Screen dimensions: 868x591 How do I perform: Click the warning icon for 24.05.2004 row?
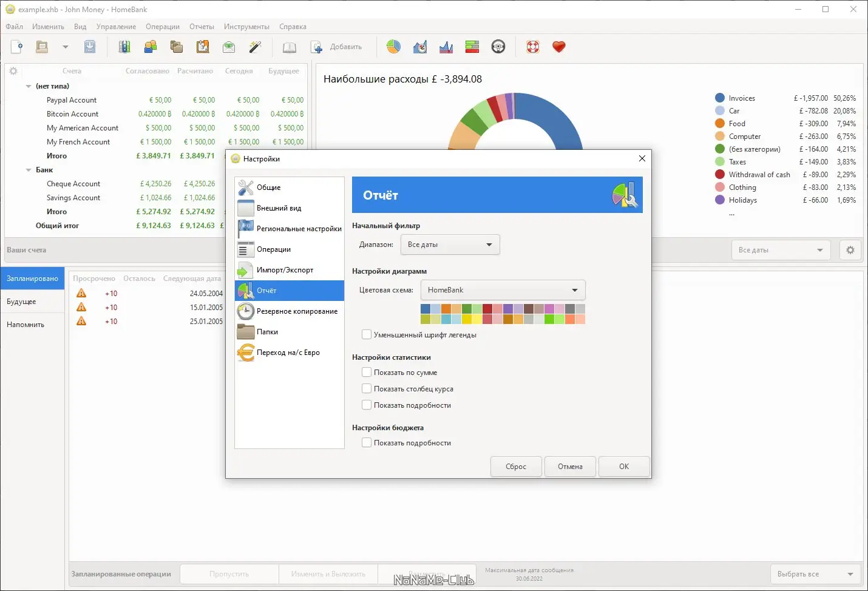[81, 294]
